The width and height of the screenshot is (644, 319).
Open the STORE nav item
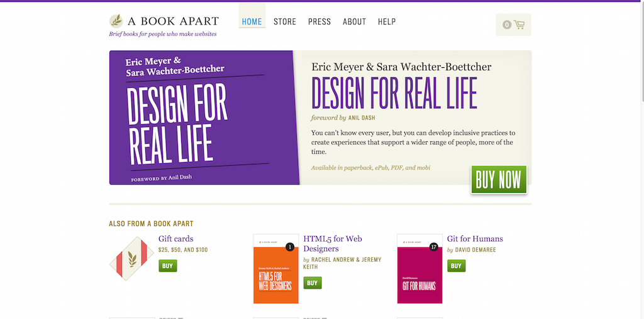click(285, 22)
